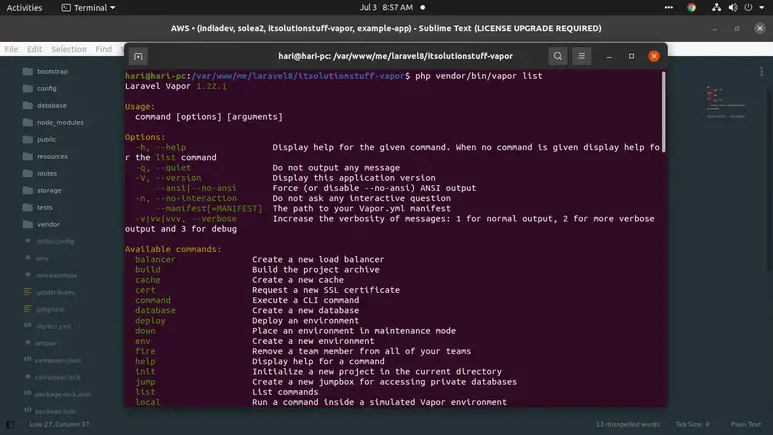Image resolution: width=773 pixels, height=435 pixels.
Task: Click Plain Text syntax selector
Action: 746,424
